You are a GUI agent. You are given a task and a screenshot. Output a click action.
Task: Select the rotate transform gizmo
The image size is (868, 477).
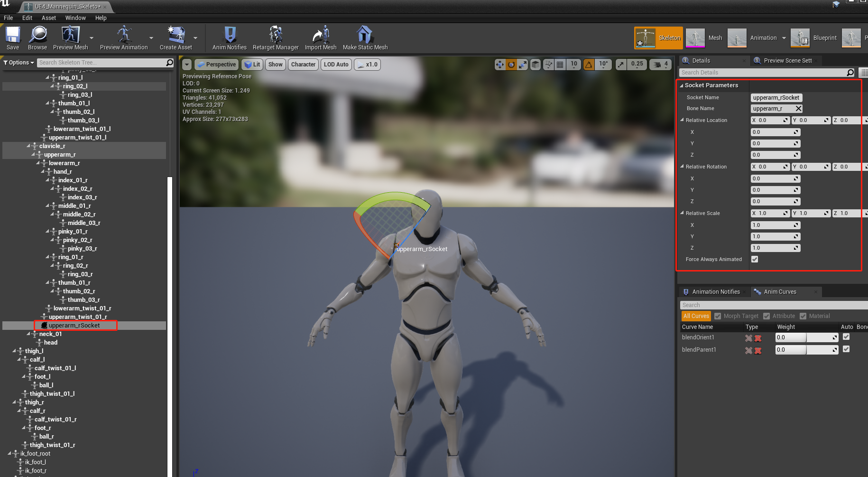[x=511, y=65]
